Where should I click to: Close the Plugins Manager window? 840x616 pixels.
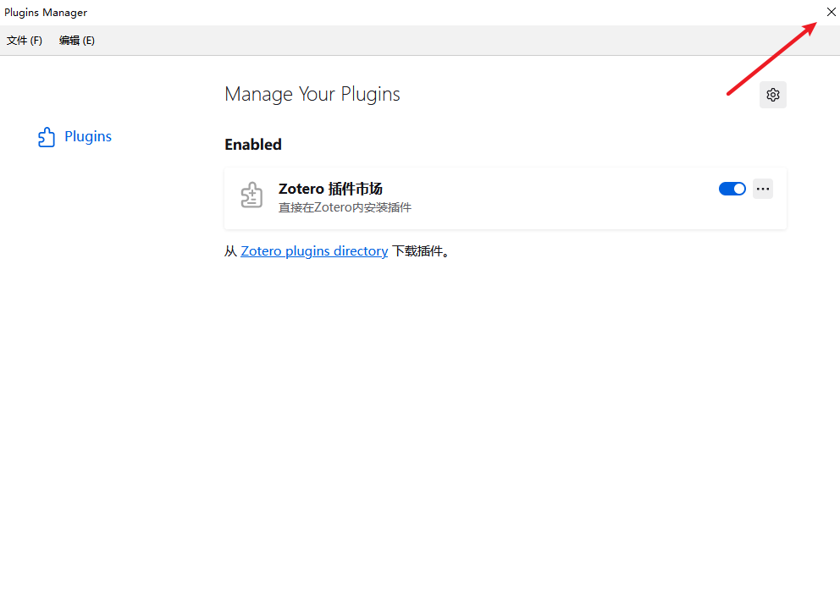[830, 12]
